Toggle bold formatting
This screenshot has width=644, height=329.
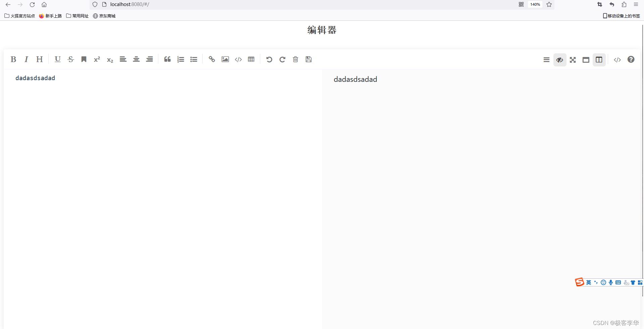coord(13,59)
